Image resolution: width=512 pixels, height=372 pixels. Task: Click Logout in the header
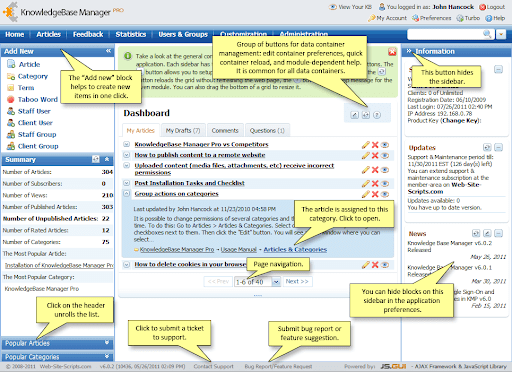pyautogui.click(x=492, y=7)
